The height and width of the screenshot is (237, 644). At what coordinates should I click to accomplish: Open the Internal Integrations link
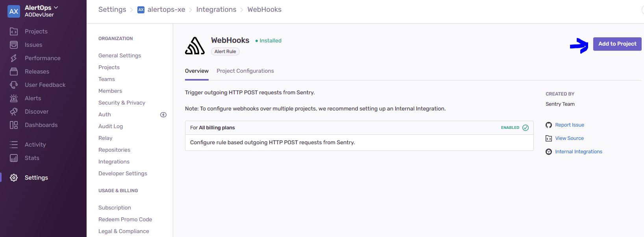pyautogui.click(x=578, y=152)
